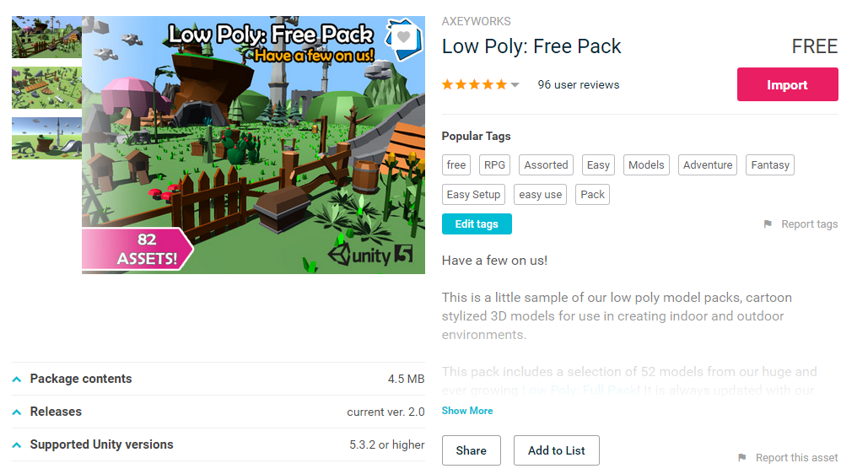The width and height of the screenshot is (868, 474).
Task: Click the Edit tags button
Action: click(x=477, y=224)
